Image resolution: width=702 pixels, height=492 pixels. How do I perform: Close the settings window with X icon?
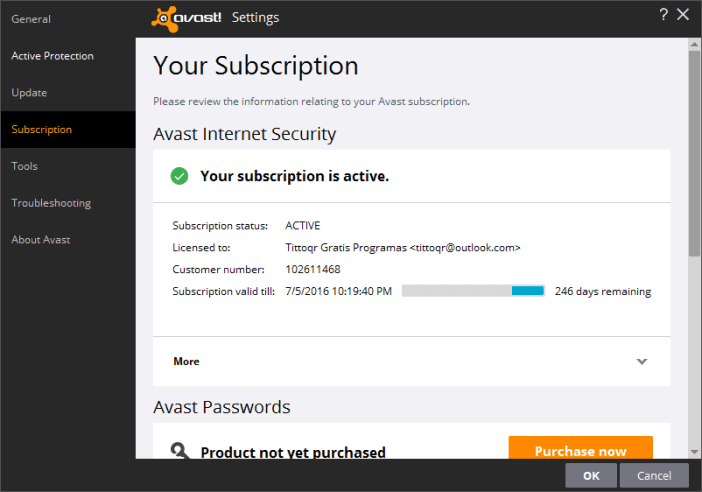[683, 14]
